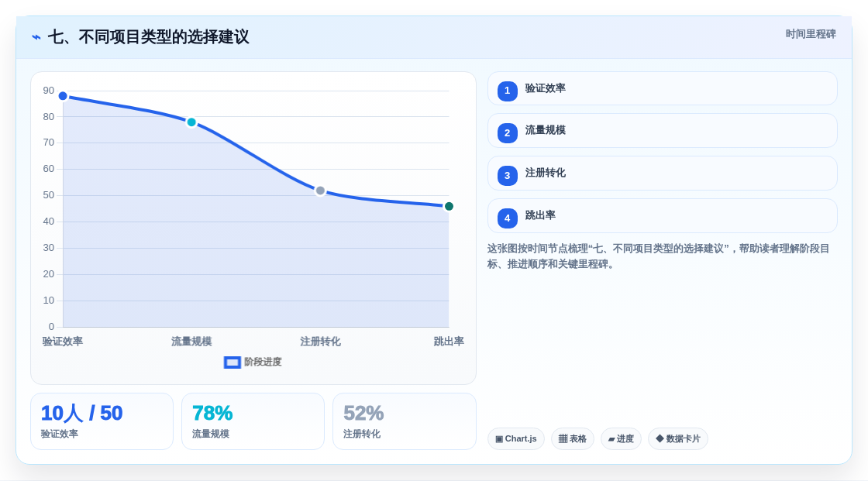The image size is (868, 481).
Task: Open the 跳出率 milestone row
Action: [662, 216]
